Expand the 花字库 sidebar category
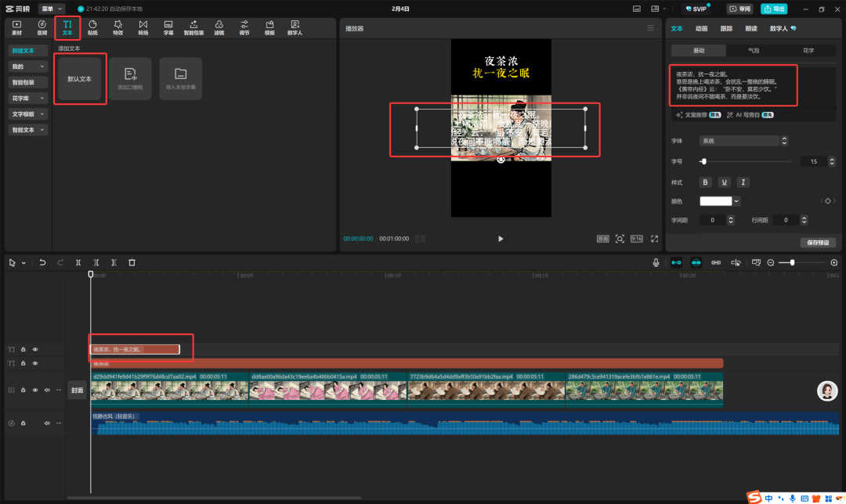 coord(28,98)
